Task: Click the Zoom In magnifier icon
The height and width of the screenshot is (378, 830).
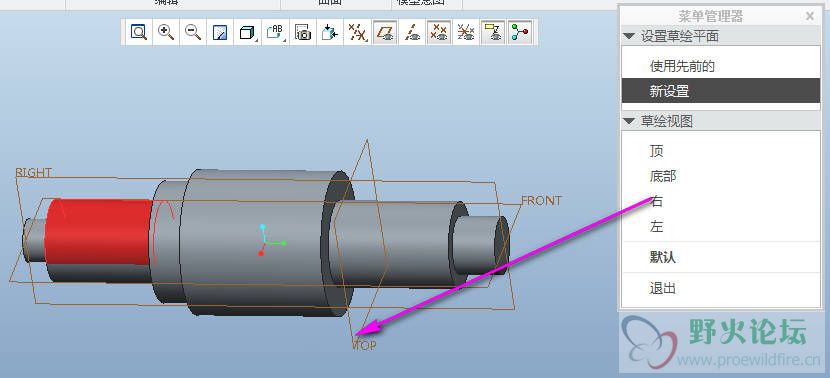Action: click(x=166, y=33)
